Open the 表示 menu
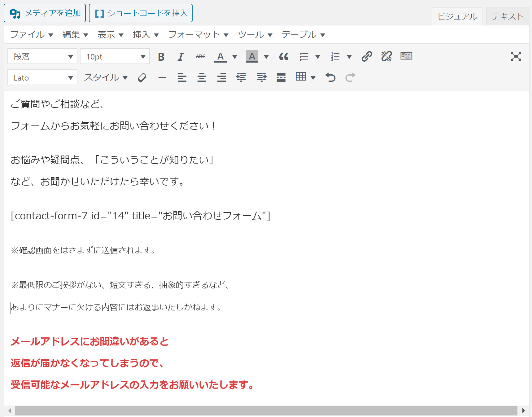Screen dimensions: 532x417 point(111,35)
